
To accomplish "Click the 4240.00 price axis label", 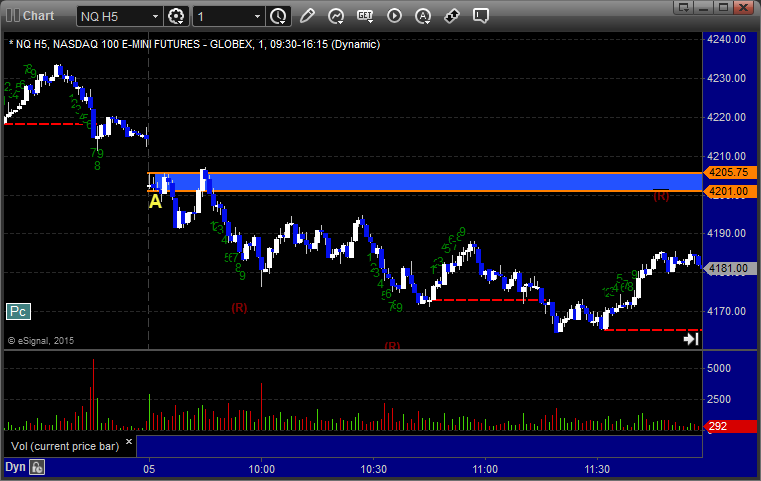I will tap(727, 39).
